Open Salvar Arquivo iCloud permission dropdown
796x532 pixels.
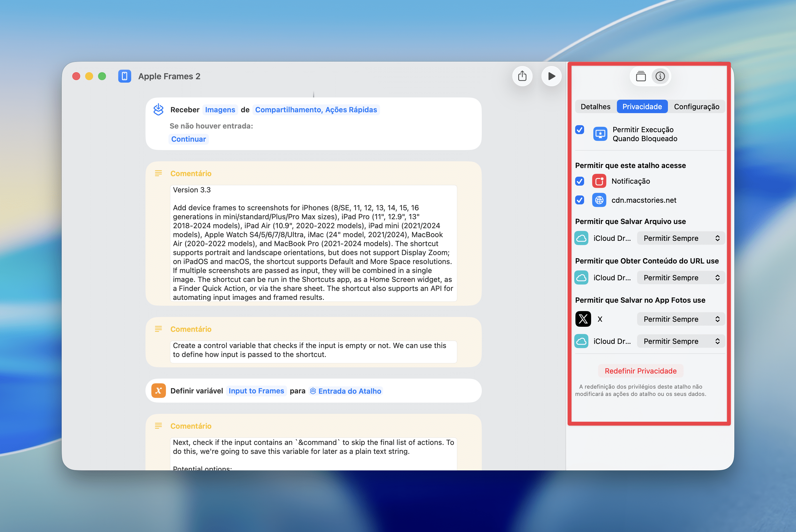click(x=681, y=238)
